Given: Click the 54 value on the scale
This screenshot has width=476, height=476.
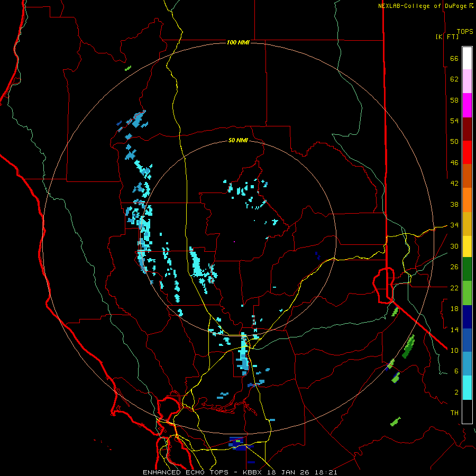Looking at the screenshot, I should pyautogui.click(x=454, y=121).
